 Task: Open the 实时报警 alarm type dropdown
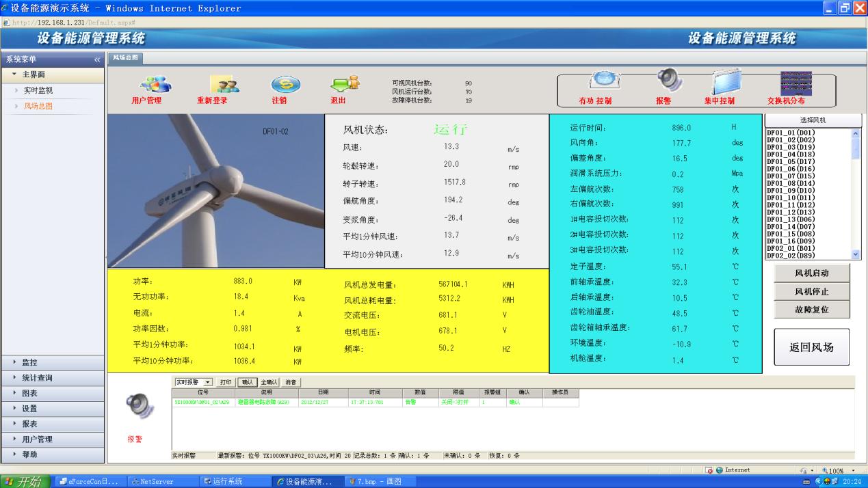coord(209,382)
